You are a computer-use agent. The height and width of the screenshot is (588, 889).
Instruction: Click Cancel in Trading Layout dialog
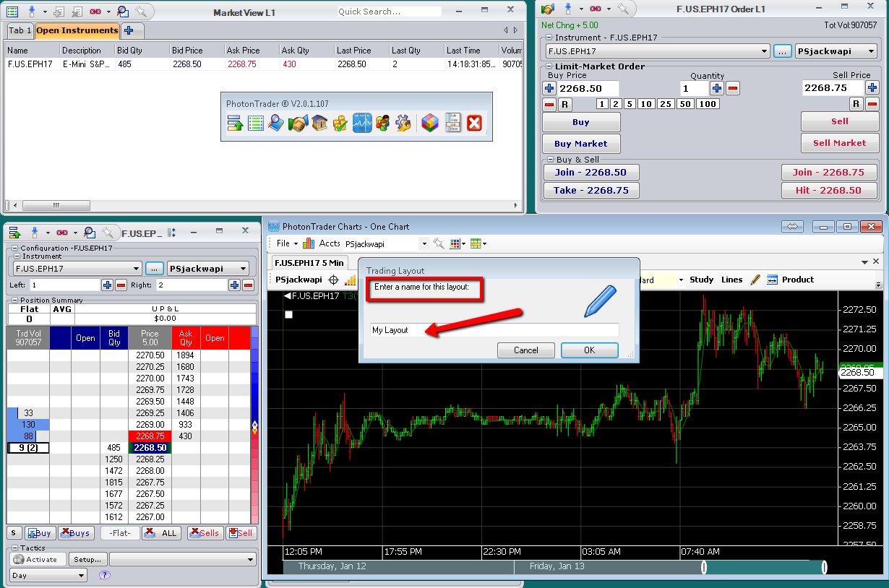pos(526,350)
